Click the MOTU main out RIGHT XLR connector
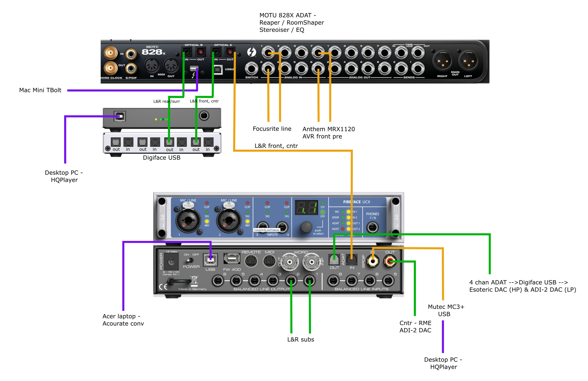588x381 pixels. [442, 61]
